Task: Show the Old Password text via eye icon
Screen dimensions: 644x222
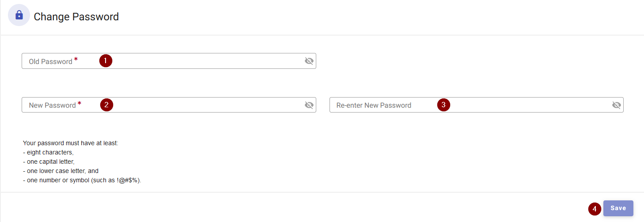Action: pyautogui.click(x=309, y=61)
